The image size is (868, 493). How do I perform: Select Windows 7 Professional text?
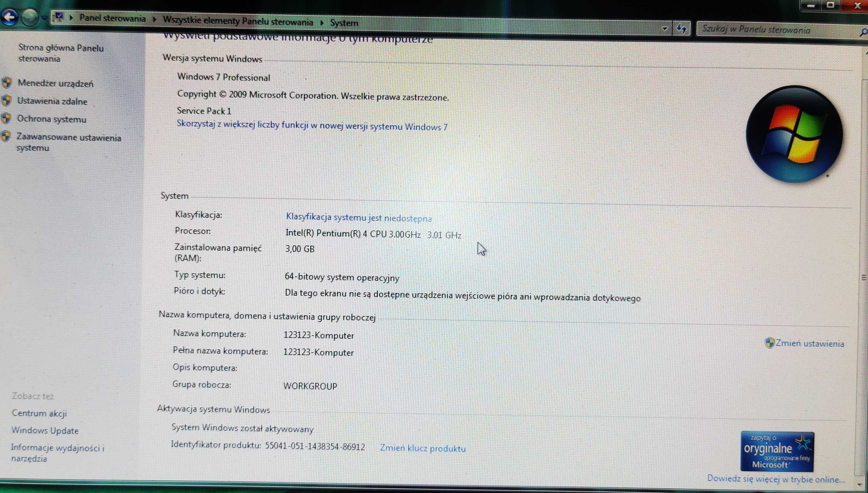(x=223, y=77)
